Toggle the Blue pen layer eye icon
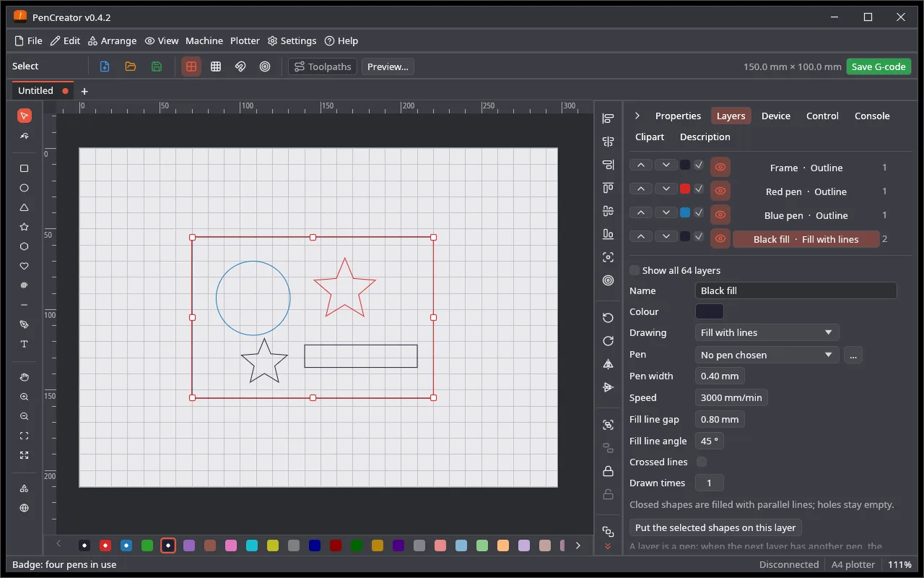The image size is (924, 578). point(720,215)
